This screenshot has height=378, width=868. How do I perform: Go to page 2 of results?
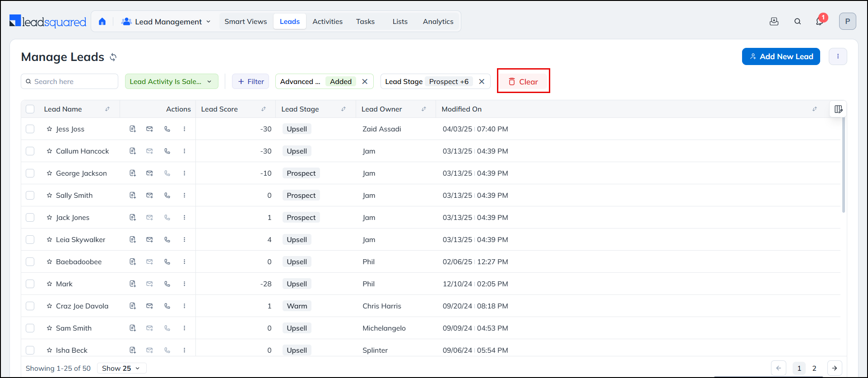[x=814, y=369]
